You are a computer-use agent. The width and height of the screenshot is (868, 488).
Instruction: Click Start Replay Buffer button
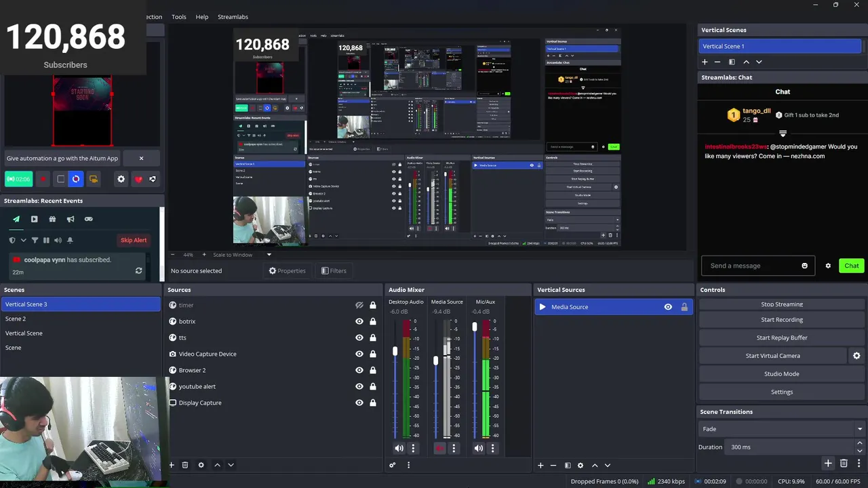click(781, 338)
